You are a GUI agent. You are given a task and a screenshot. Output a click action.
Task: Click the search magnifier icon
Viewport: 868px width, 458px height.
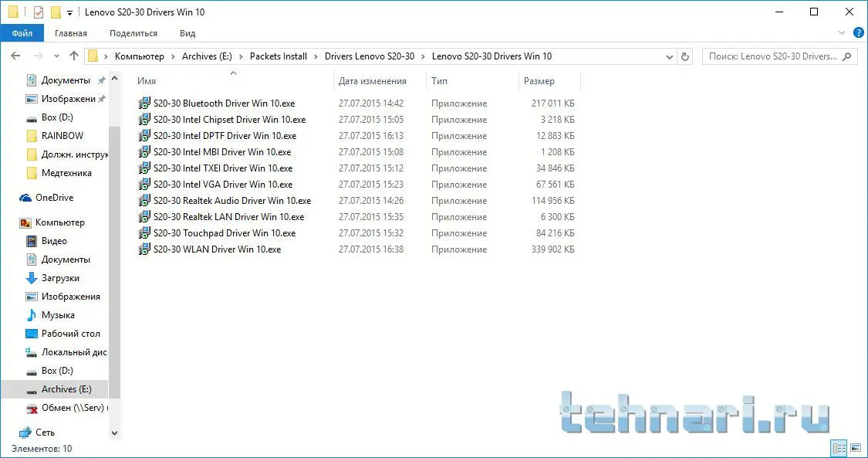click(846, 56)
